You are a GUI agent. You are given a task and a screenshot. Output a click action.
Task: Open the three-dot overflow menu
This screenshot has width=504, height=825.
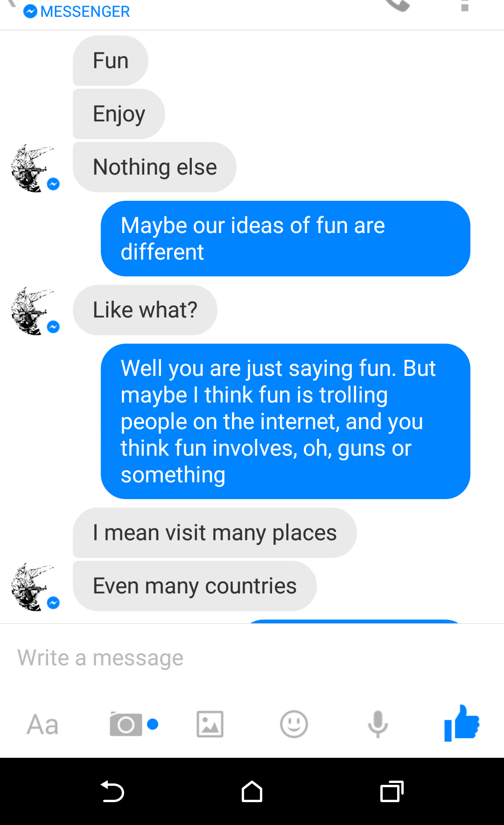464,6
